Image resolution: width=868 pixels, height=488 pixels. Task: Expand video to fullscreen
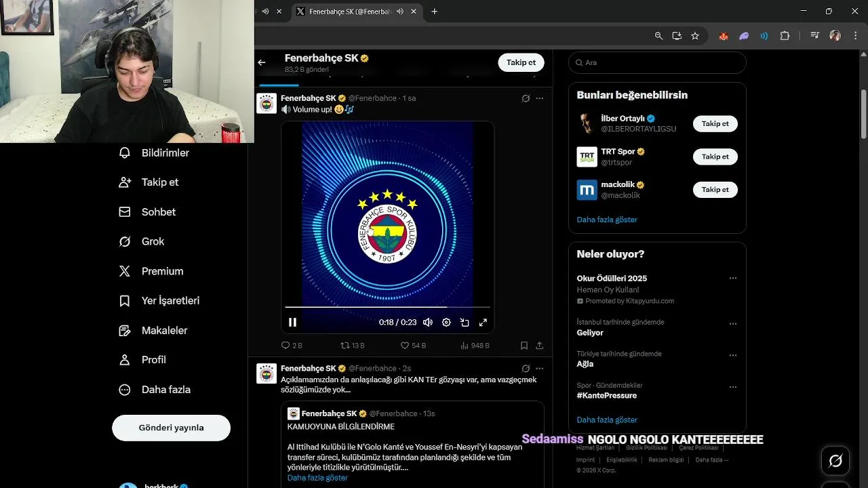point(484,323)
